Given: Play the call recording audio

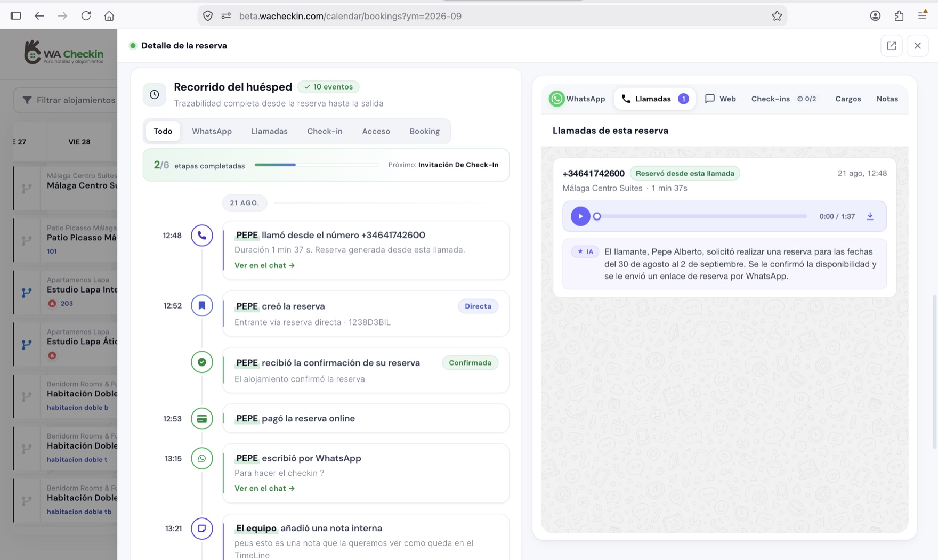Looking at the screenshot, I should click(580, 216).
